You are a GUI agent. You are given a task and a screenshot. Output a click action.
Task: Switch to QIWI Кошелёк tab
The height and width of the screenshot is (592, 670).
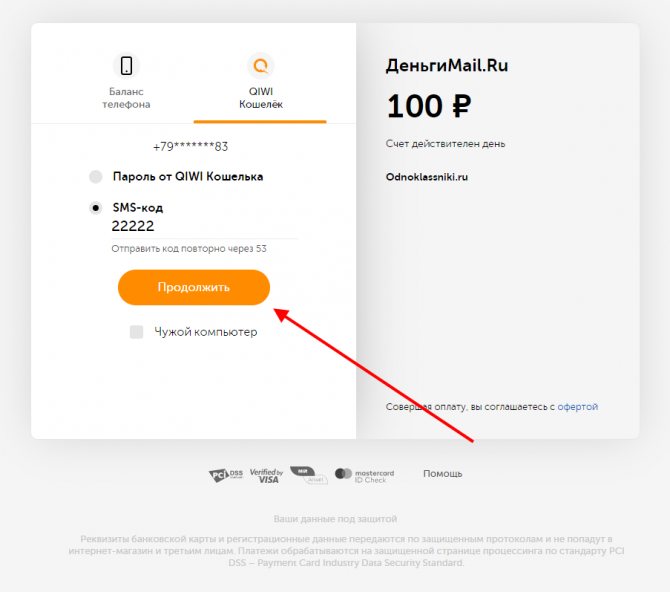pos(261,81)
